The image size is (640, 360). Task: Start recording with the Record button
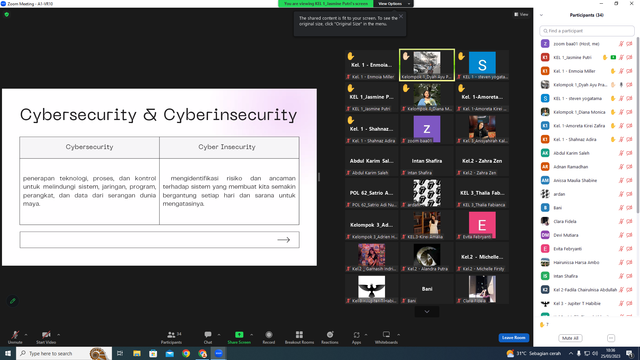click(x=269, y=337)
